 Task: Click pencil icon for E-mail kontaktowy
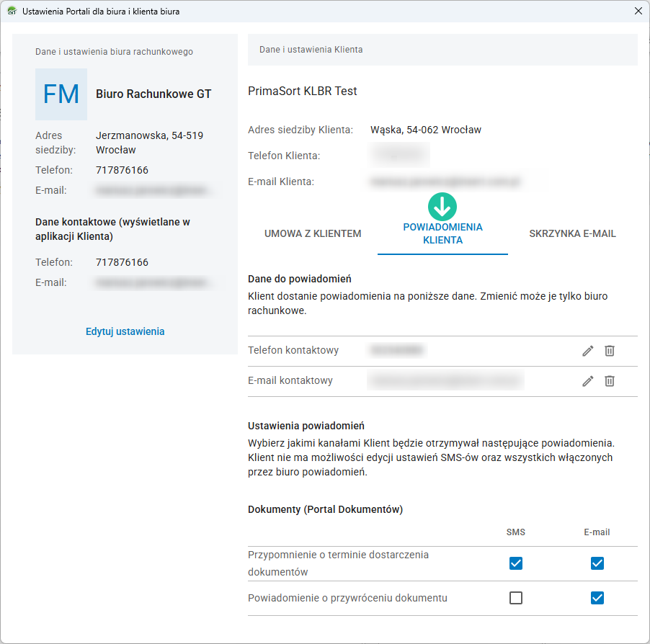(588, 381)
